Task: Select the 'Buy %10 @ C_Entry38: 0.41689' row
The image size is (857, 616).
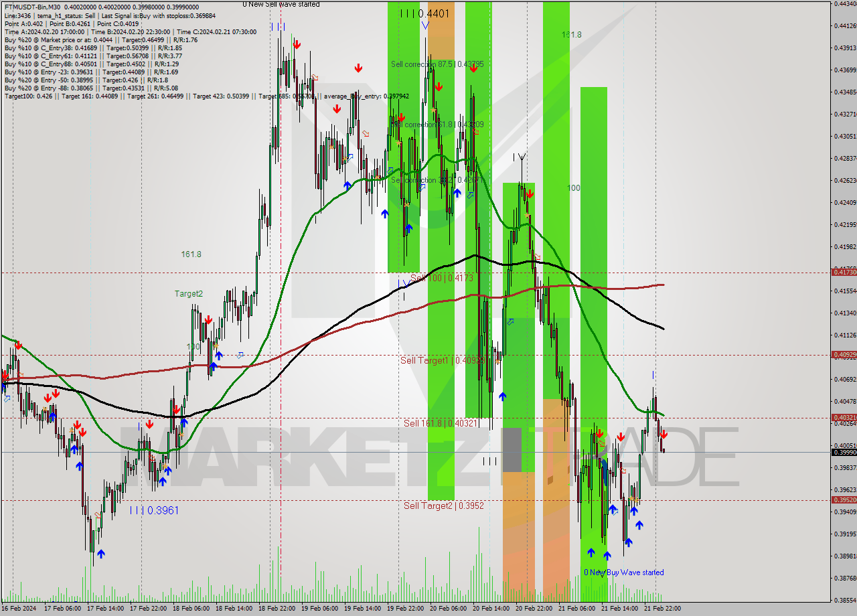Action: tap(93, 48)
